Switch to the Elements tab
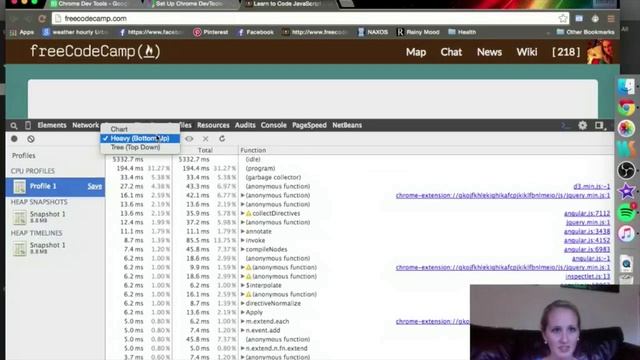Screen dimensions: 640x360 pos(52,125)
